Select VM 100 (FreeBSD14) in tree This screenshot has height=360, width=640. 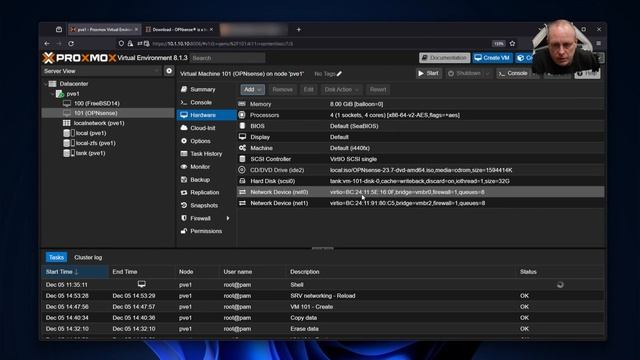tap(97, 104)
